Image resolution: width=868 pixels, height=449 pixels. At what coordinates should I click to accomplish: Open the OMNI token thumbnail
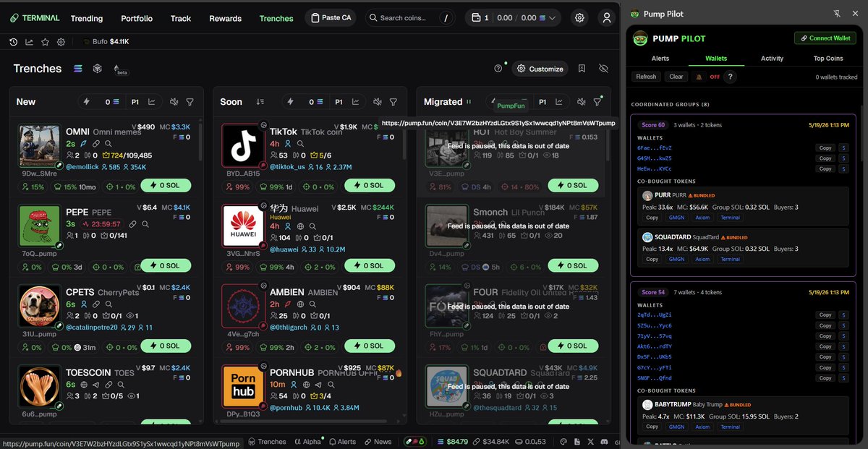click(x=39, y=147)
